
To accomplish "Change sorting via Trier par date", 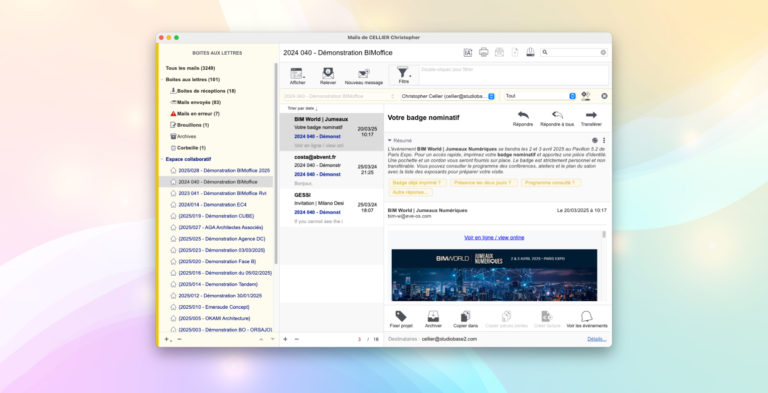I will pos(302,108).
